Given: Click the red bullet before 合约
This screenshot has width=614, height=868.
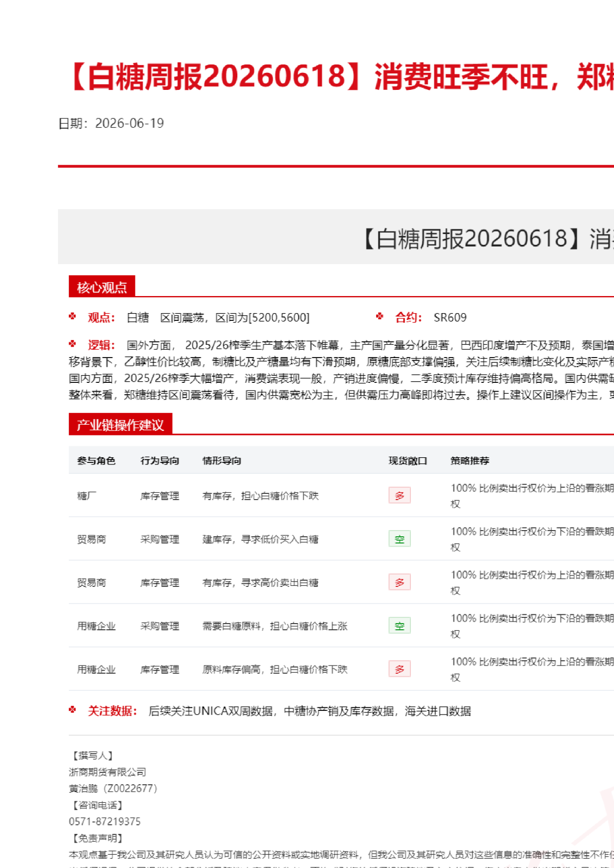Looking at the screenshot, I should tap(380, 316).
